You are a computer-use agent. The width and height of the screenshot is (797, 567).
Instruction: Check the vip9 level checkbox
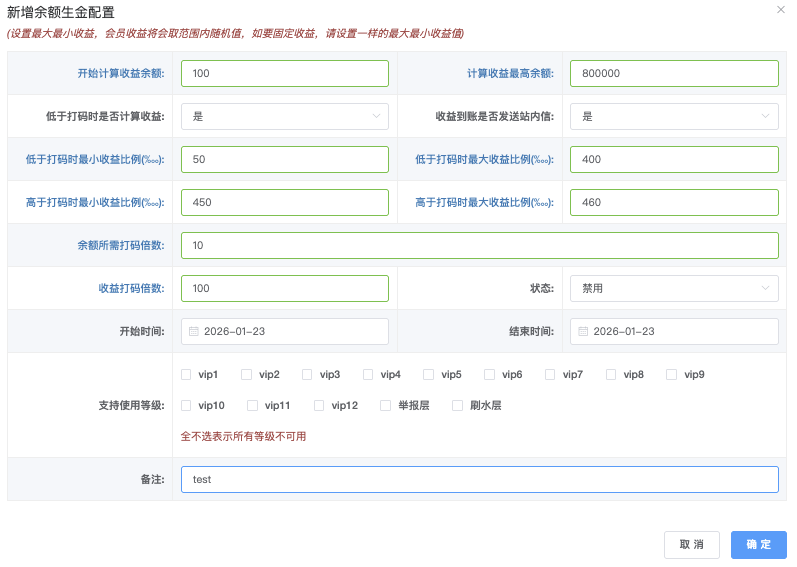[x=671, y=375]
